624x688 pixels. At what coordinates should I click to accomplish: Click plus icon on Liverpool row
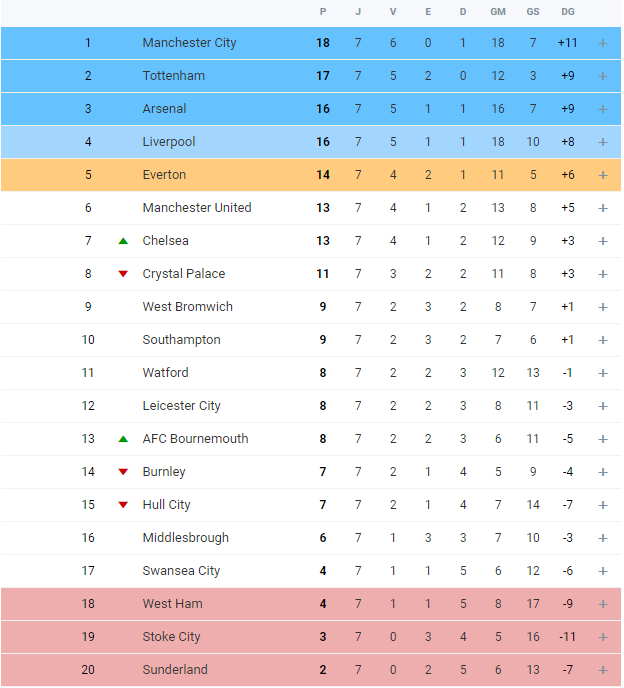(x=602, y=142)
